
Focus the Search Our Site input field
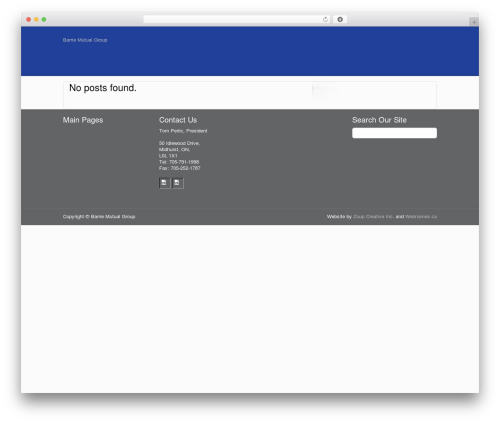point(394,133)
